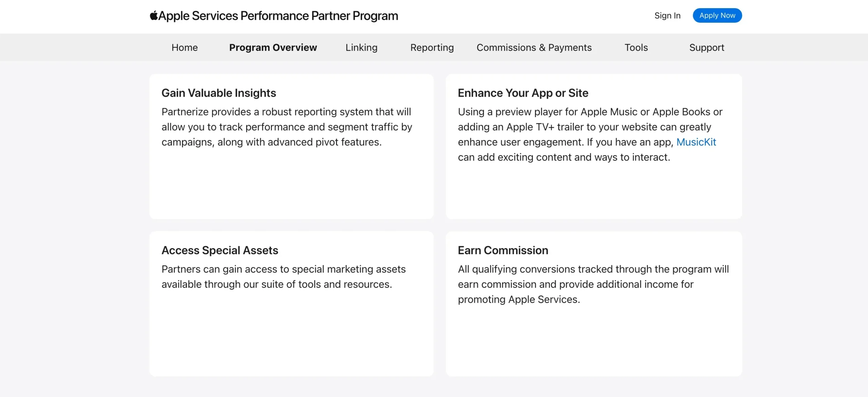
Task: Click the special marketing assets paragraph
Action: [283, 277]
